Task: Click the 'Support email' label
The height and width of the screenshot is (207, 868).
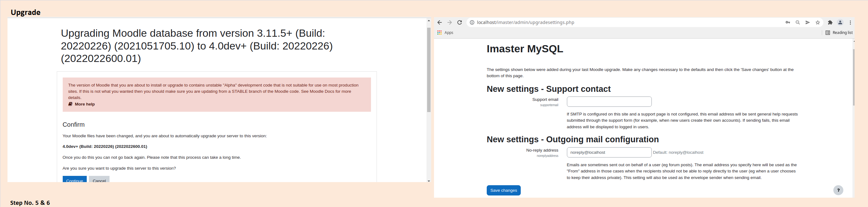Action: tap(545, 100)
